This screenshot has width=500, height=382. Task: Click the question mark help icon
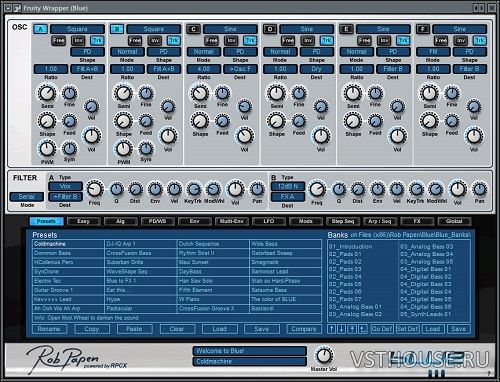489,373
